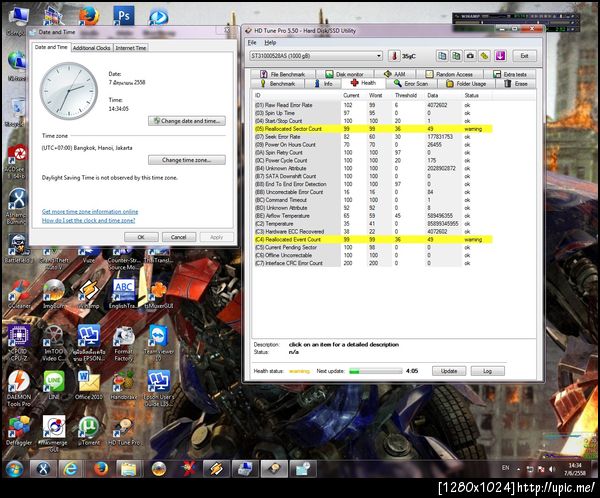Open the Winamp desktop shortcut
Screen dimensions: 600x498
(x=89, y=295)
